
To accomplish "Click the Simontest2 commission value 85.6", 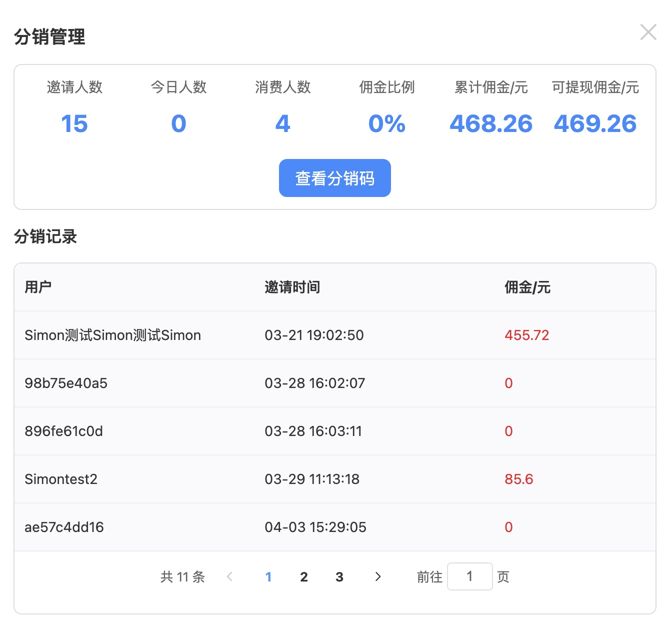I will pyautogui.click(x=518, y=479).
